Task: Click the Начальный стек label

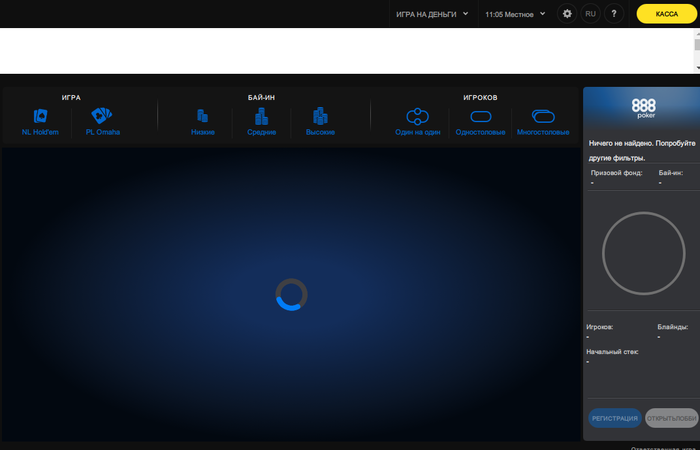Action: click(612, 352)
